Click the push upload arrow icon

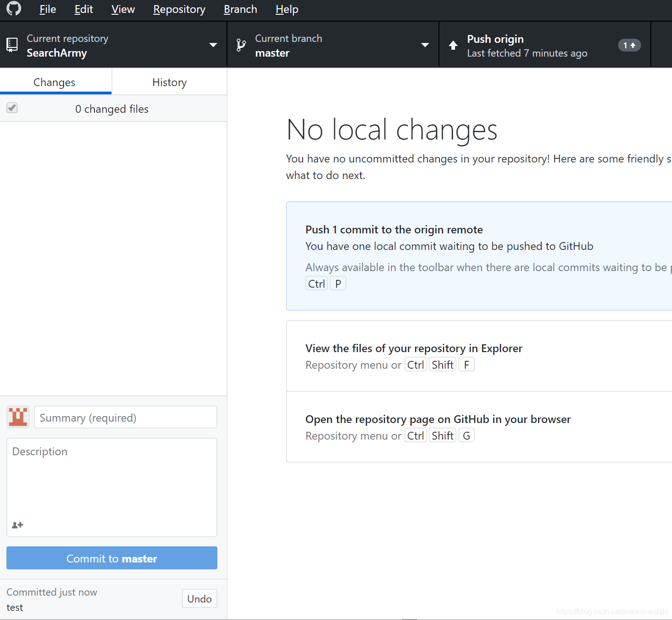453,45
